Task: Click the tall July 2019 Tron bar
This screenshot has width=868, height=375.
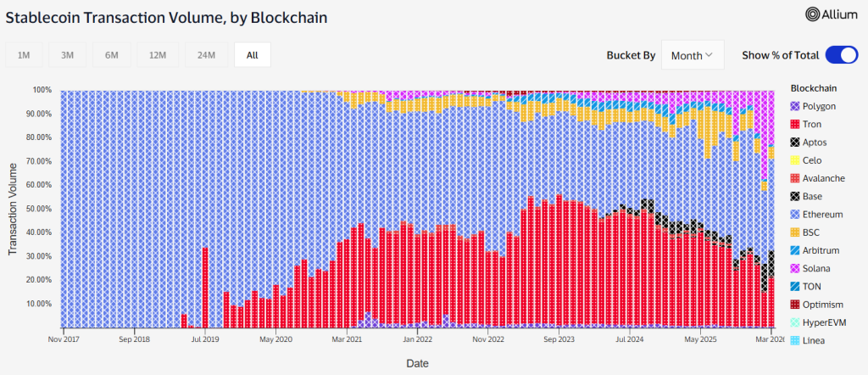Action: 205,287
